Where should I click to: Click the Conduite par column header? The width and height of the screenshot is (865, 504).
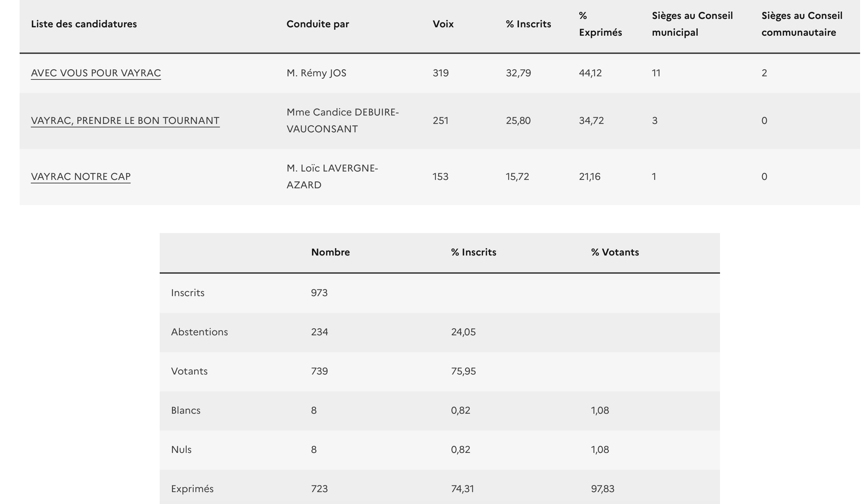point(318,24)
